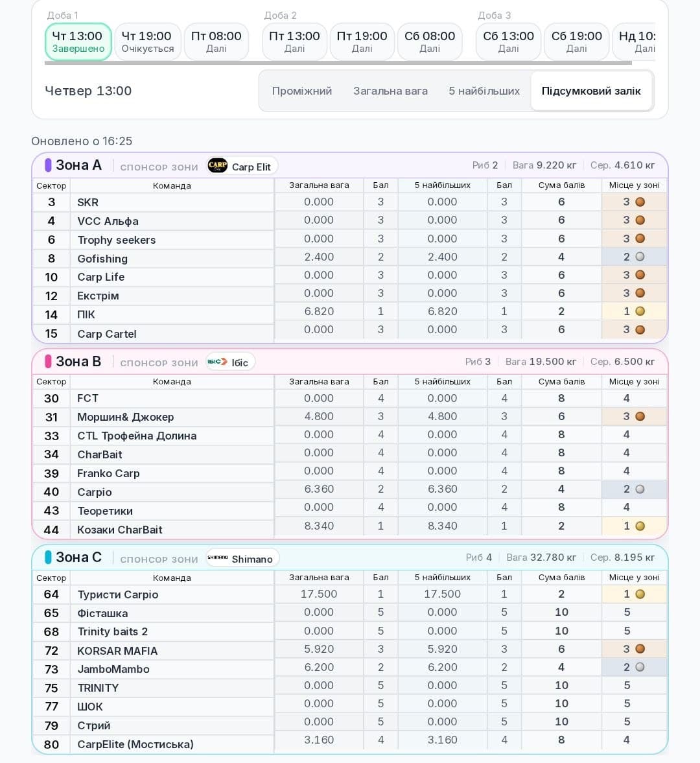Image resolution: width=700 pixels, height=763 pixels.
Task: Click the 17.500 total weight value
Action: click(319, 594)
